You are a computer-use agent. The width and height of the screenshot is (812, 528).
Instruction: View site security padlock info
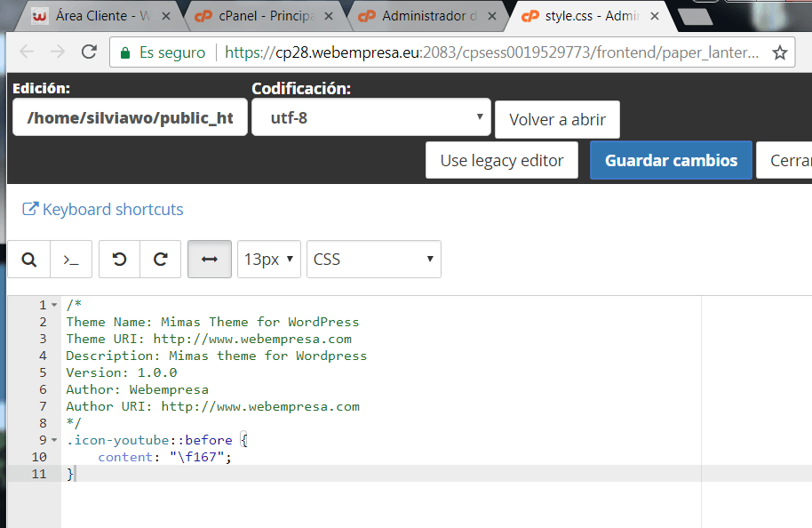[124, 52]
